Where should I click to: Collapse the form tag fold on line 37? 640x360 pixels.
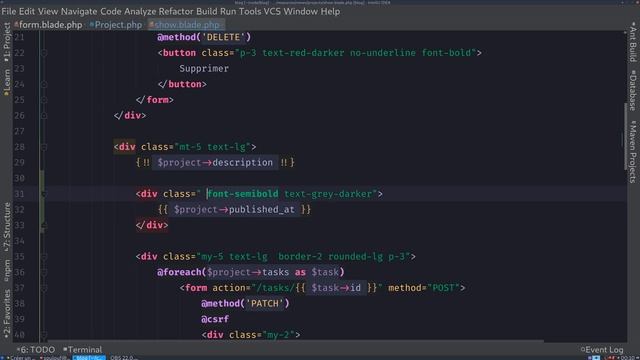point(44,288)
